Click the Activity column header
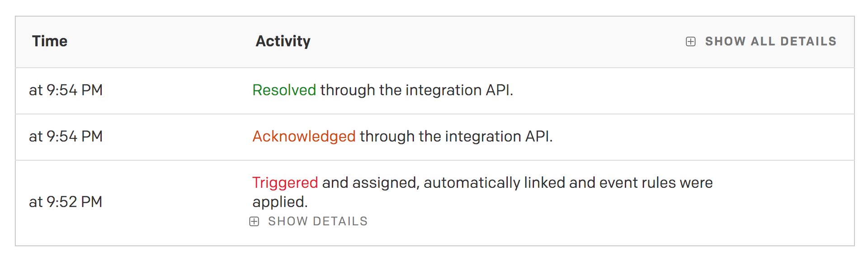The height and width of the screenshot is (262, 868). coord(283,41)
